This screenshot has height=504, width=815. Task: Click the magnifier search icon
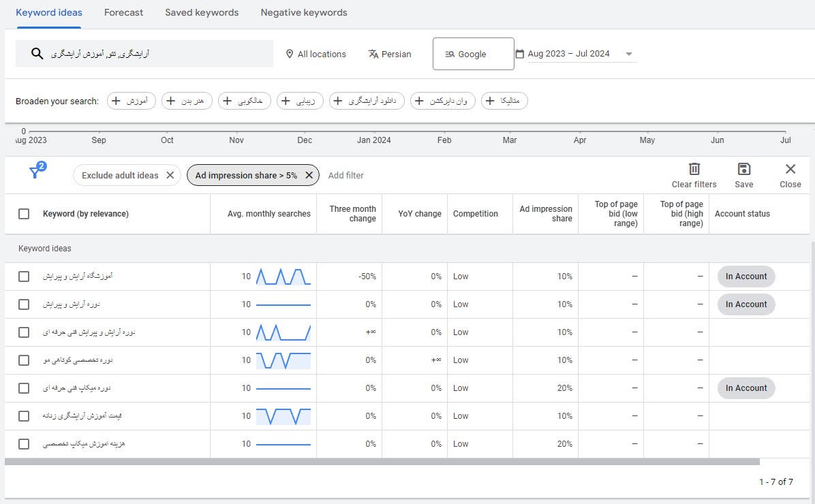point(37,54)
